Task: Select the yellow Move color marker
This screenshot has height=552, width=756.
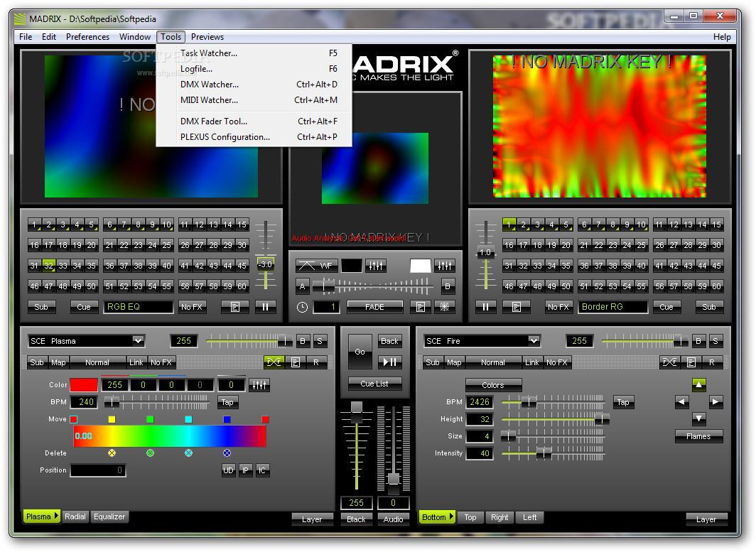Action: [x=112, y=419]
